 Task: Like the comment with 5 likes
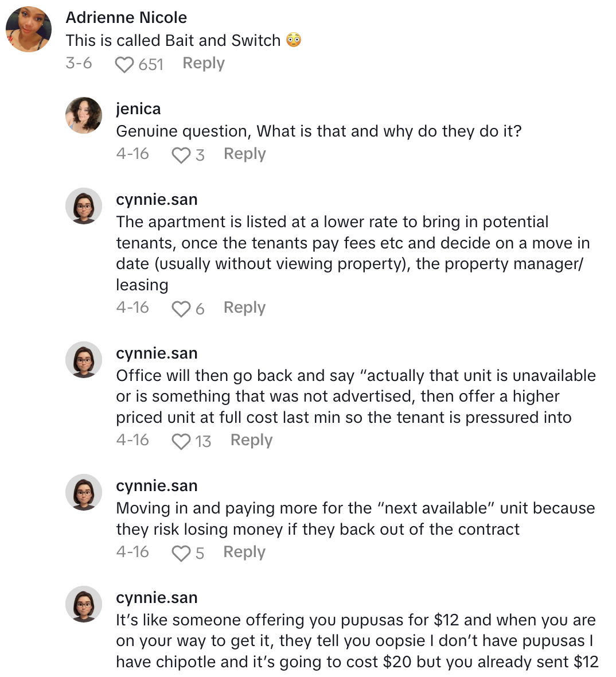[181, 554]
